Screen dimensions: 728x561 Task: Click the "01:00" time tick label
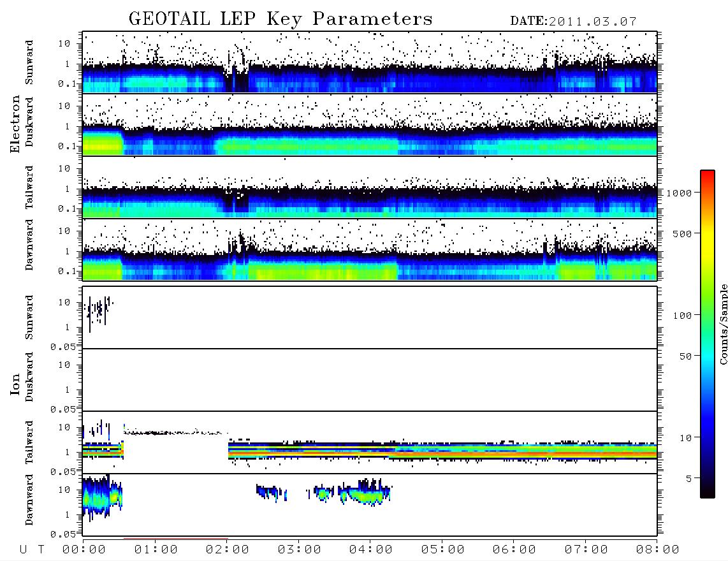(x=156, y=550)
